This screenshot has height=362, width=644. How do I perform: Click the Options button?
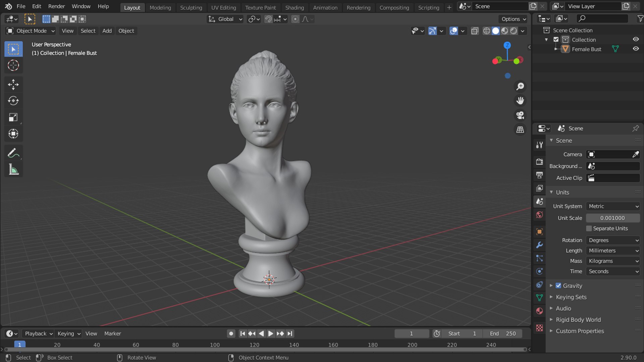(x=513, y=19)
